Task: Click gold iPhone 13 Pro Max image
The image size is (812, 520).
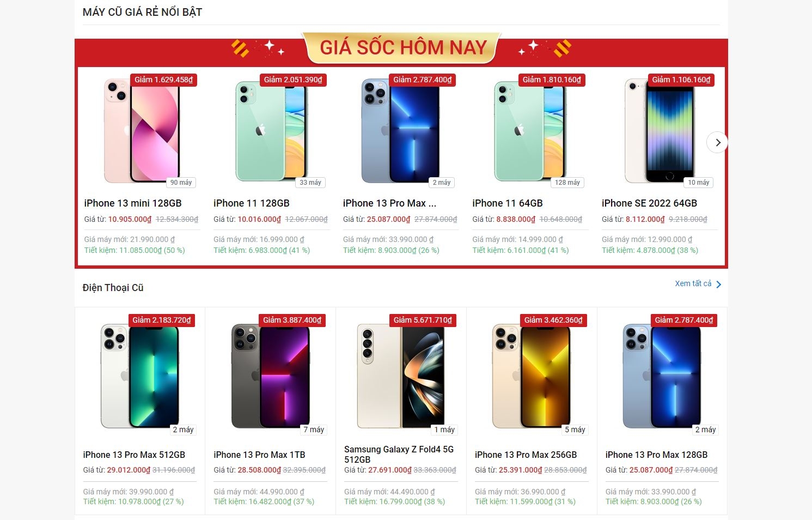Action: (x=532, y=376)
